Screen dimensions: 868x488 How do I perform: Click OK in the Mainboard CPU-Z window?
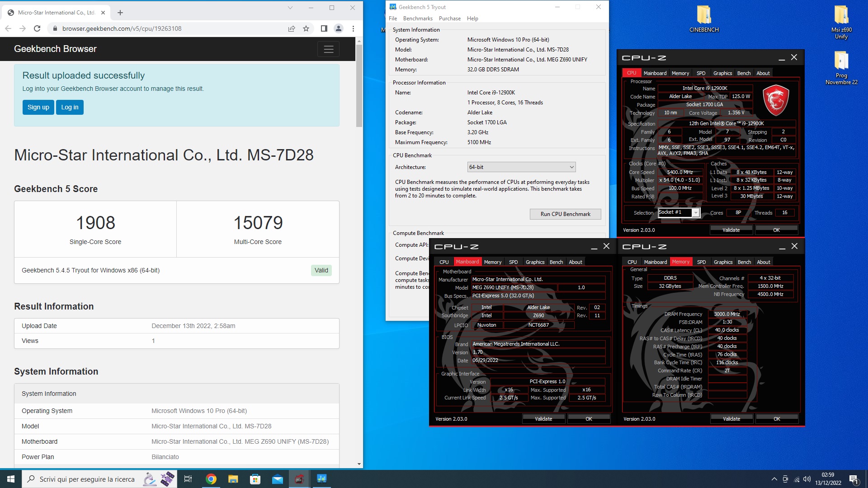pos(589,419)
